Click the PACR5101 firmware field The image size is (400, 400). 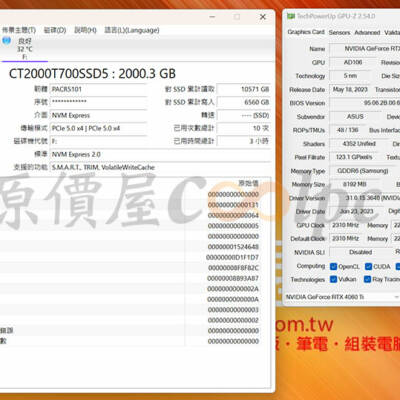pos(98,89)
